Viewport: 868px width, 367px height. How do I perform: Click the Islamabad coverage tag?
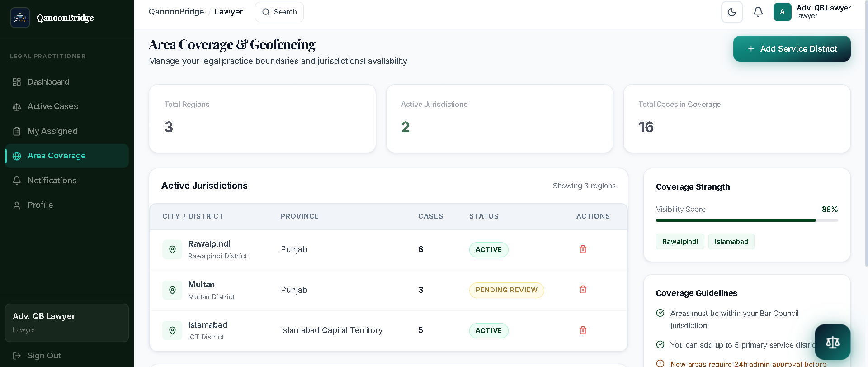tap(731, 242)
